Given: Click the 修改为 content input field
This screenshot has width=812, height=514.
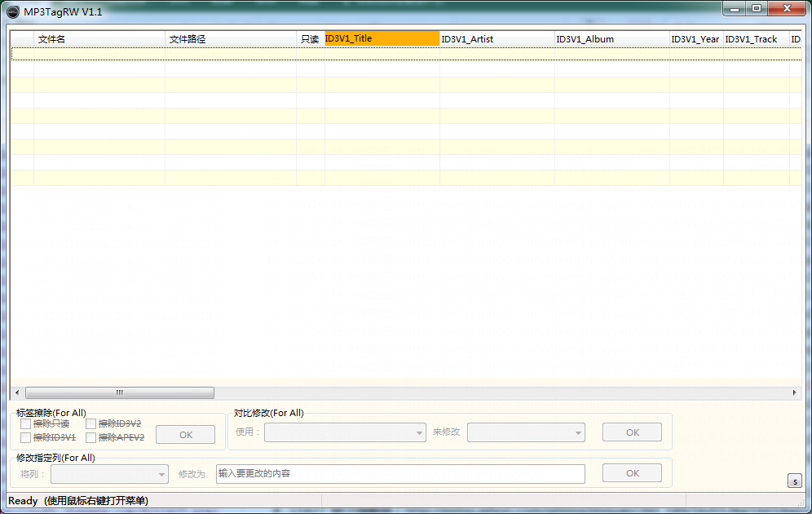Looking at the screenshot, I should tap(400, 473).
